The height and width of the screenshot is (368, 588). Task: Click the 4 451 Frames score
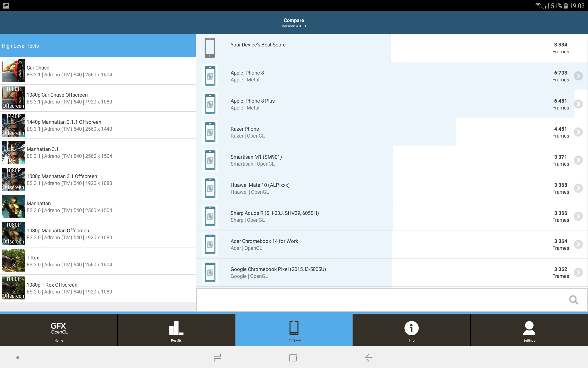(560, 132)
